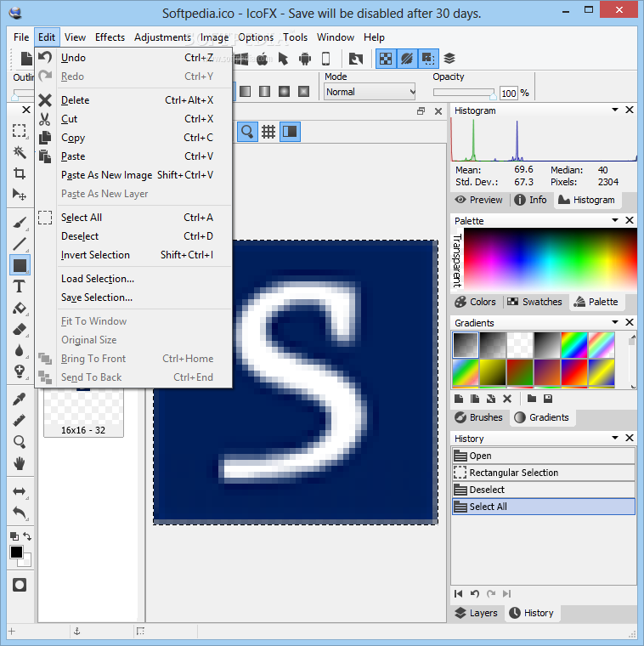The height and width of the screenshot is (646, 644).
Task: Toggle the diagonal stripes toolbar button
Action: click(407, 59)
